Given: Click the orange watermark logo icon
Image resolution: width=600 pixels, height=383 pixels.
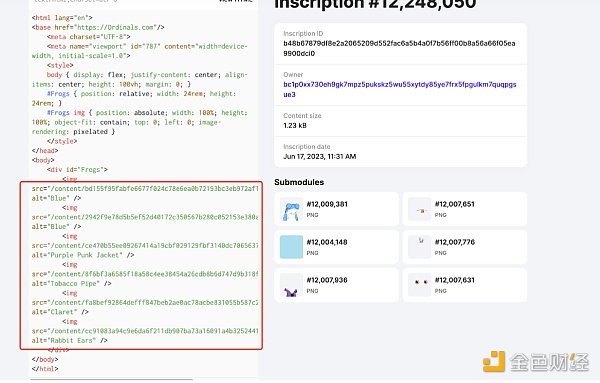Looking at the screenshot, I should 494,362.
